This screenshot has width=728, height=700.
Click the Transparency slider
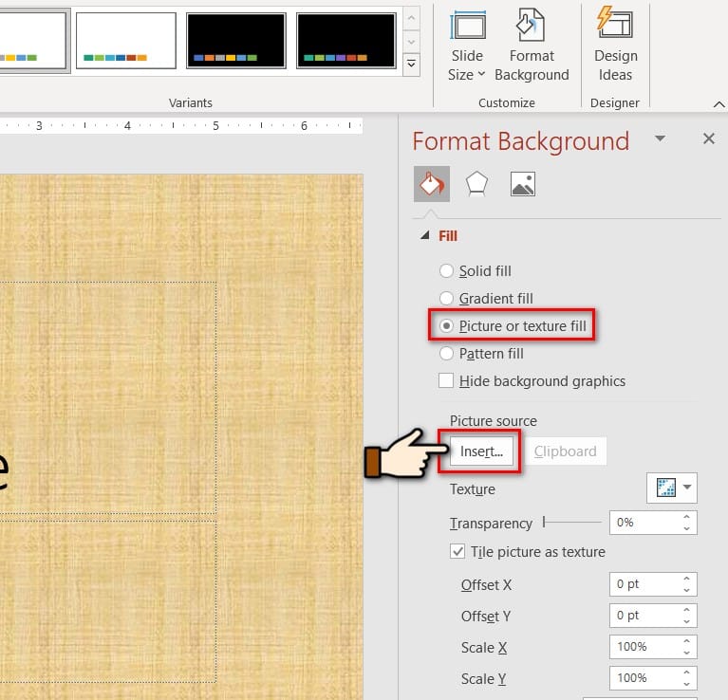point(572,522)
